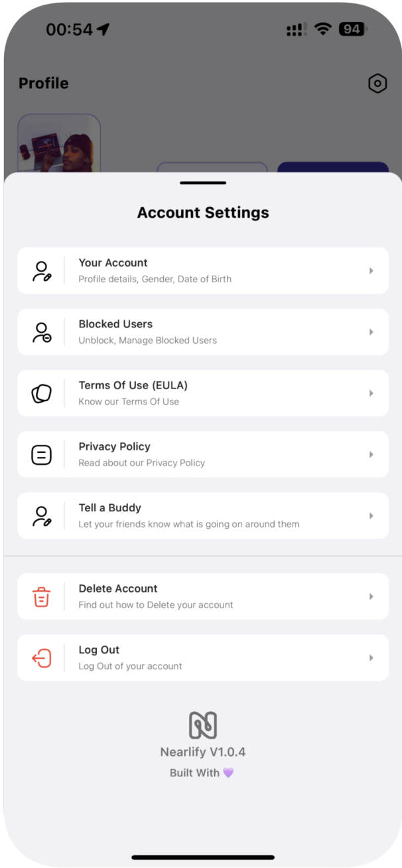Image resolution: width=402 pixels, height=868 pixels.
Task: Tap the profile photo thumbnail
Action: click(x=58, y=144)
